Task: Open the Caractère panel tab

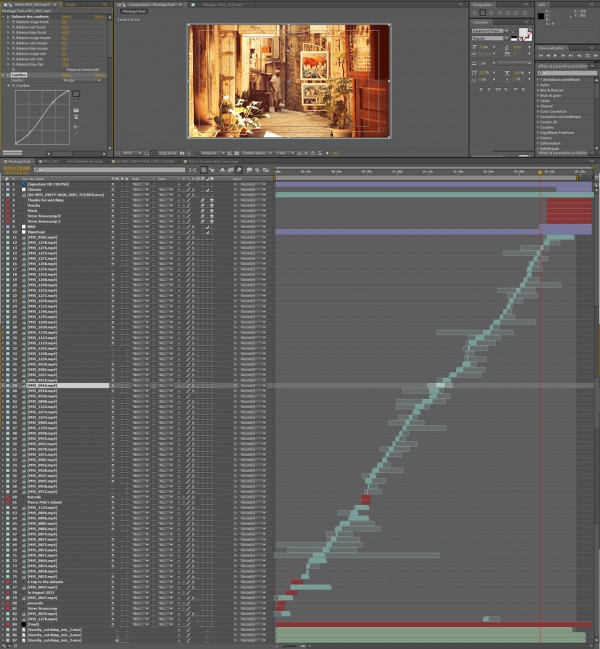Action: click(480, 22)
